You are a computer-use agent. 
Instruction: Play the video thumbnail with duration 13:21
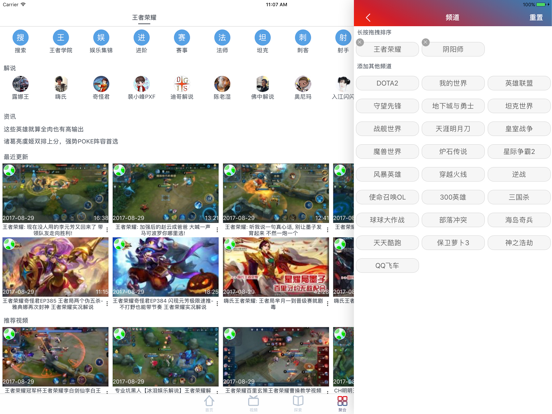(165, 193)
